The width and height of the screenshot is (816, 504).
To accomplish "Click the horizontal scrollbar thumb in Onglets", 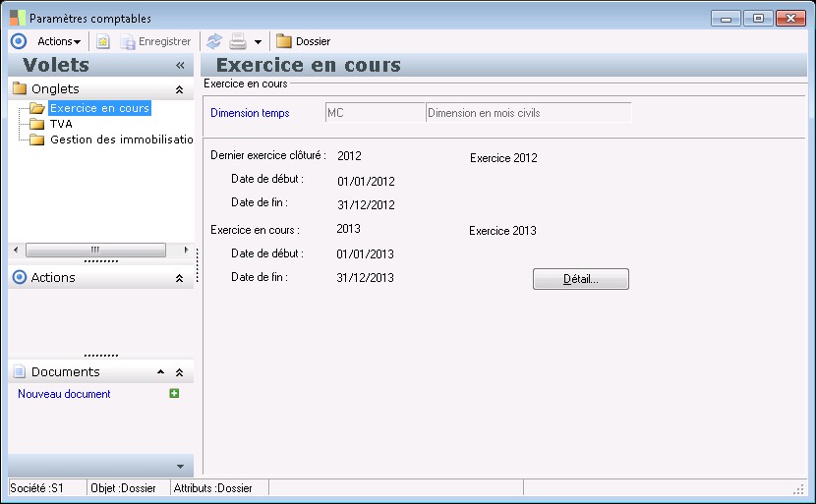I will tap(95, 250).
